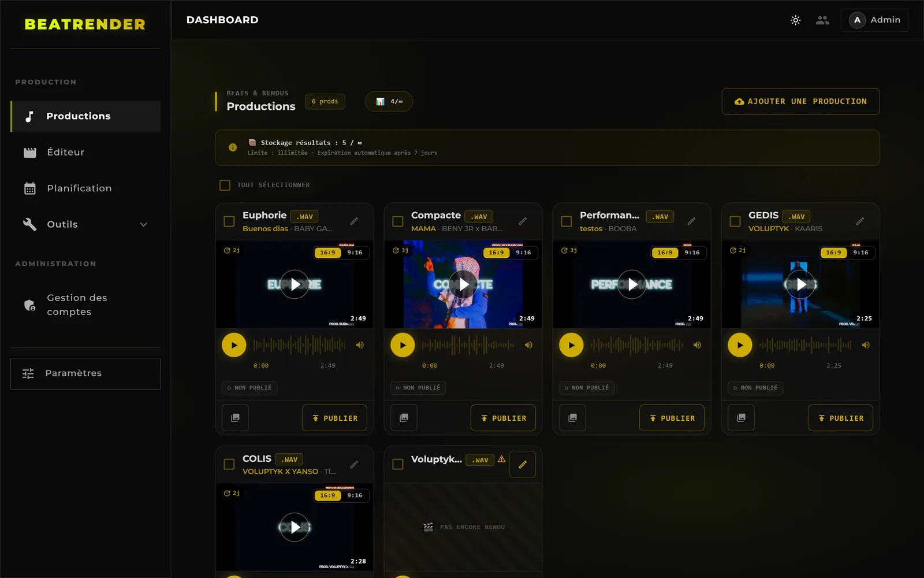Play Performance audio with yellow play button
The width and height of the screenshot is (924, 578).
[x=571, y=345]
